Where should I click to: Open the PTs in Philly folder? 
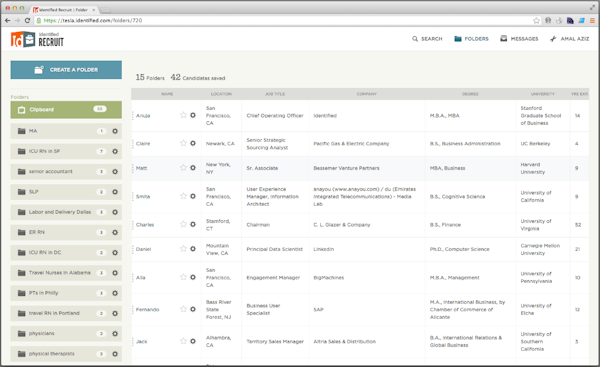[x=66, y=293]
